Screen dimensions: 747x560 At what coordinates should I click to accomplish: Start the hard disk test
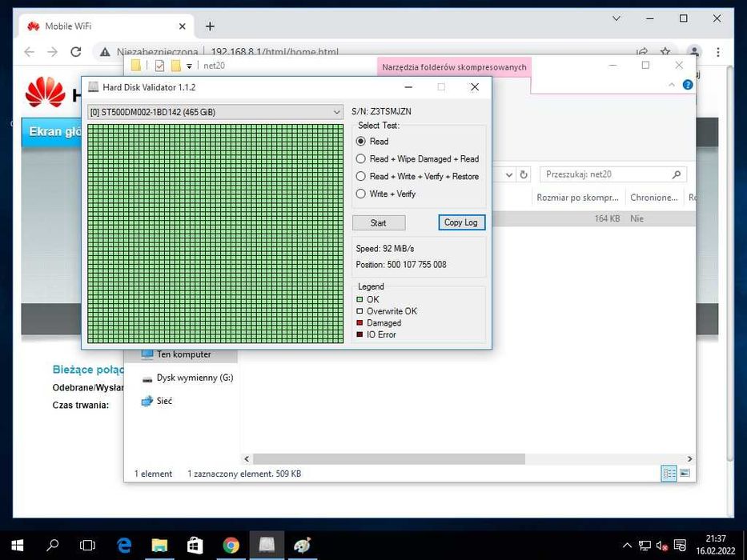coord(379,223)
